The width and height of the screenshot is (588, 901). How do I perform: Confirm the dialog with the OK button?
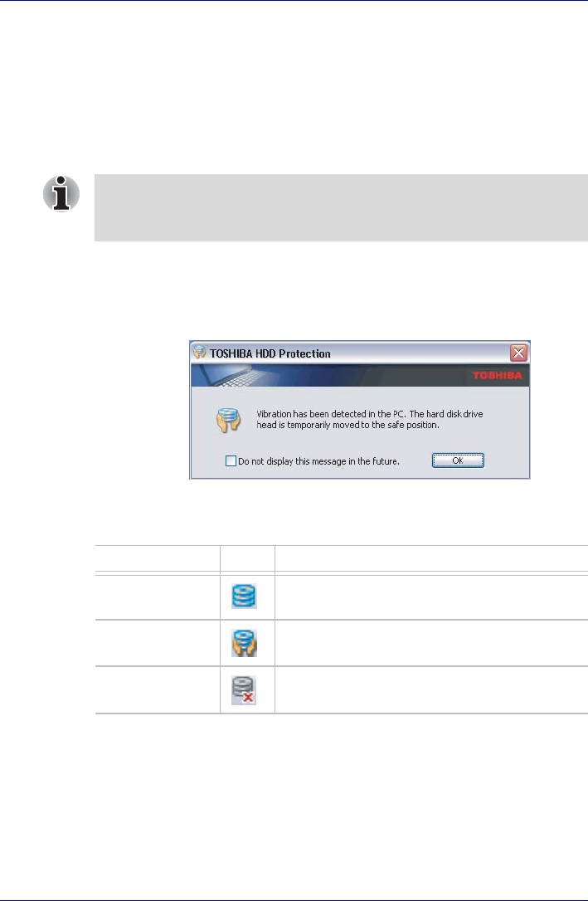coord(458,460)
